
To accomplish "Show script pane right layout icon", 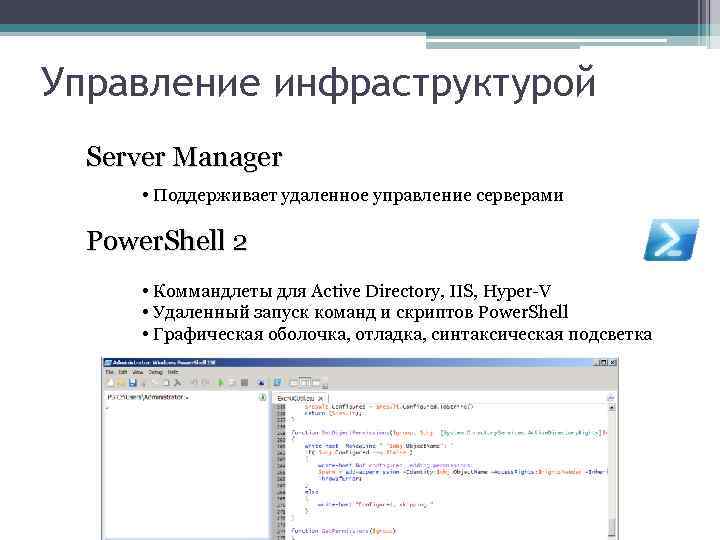I will coord(304,382).
